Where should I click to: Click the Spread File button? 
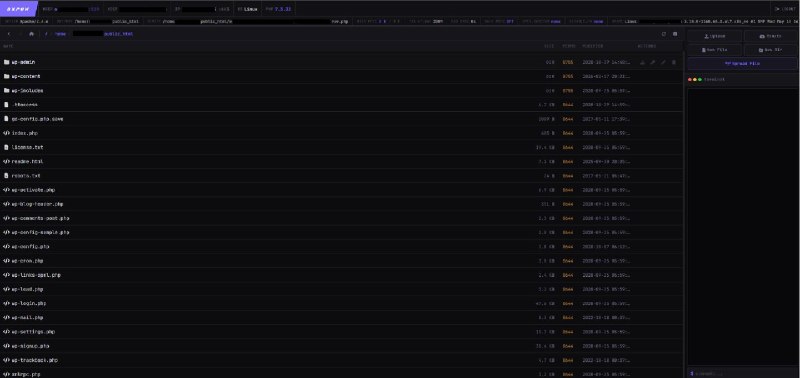pyautogui.click(x=742, y=64)
